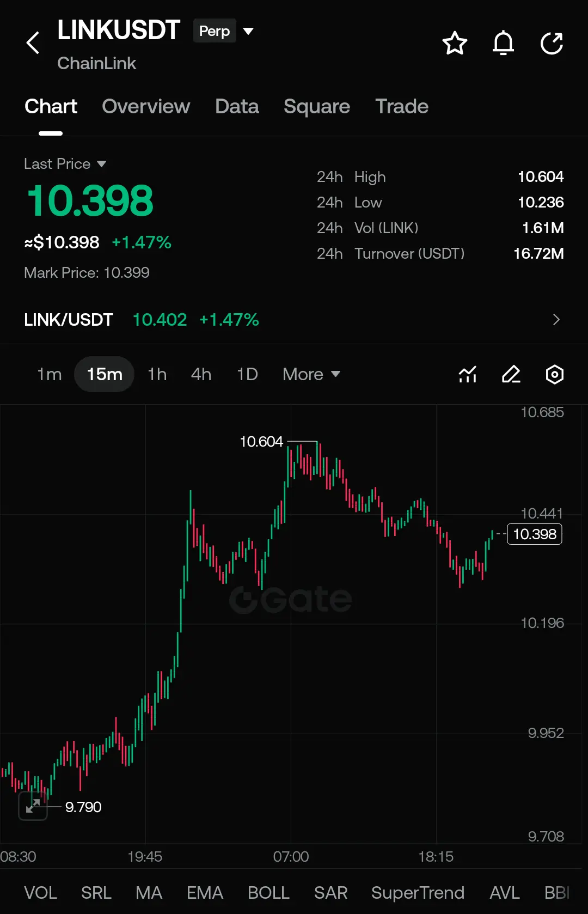The height and width of the screenshot is (914, 588).
Task: Tap the 10.604 high label on chart
Action: tap(261, 441)
